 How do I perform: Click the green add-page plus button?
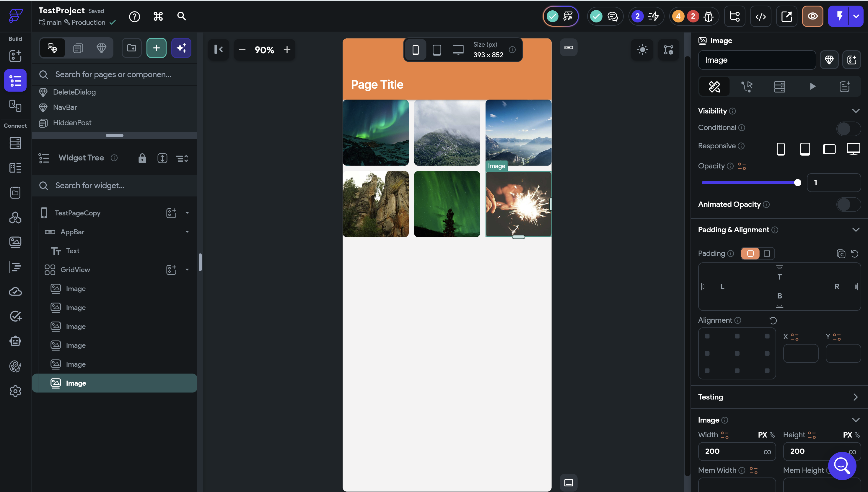pyautogui.click(x=156, y=48)
